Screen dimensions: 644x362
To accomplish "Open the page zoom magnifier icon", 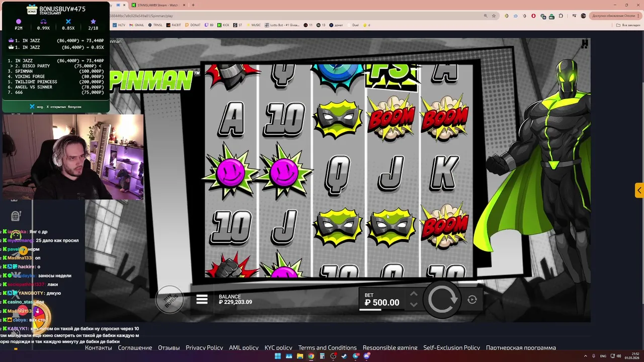I will (486, 16).
